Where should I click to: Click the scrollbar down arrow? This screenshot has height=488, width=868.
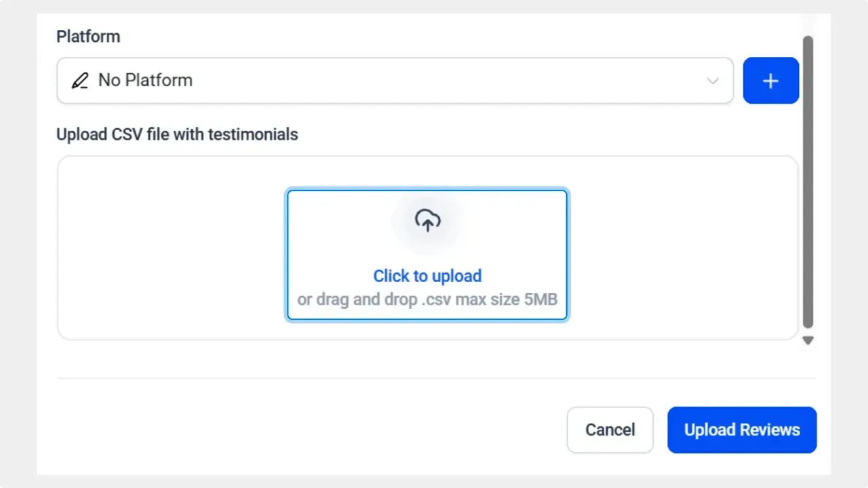[808, 340]
